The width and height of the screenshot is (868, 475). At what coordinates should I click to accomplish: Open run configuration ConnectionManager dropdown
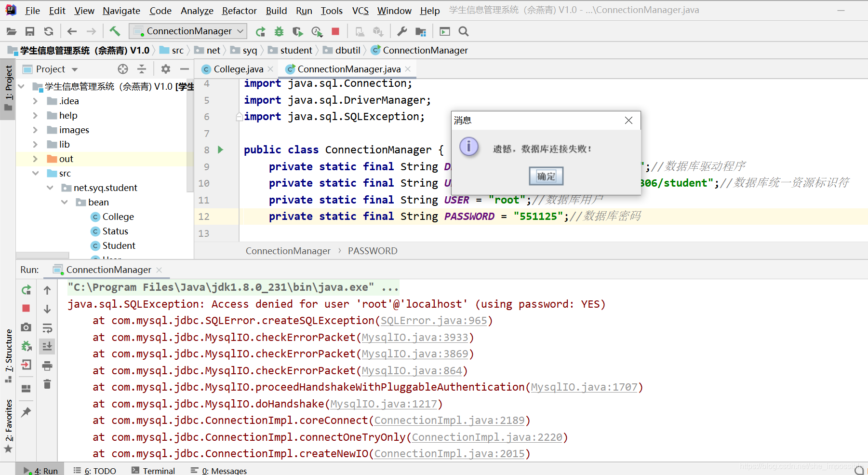point(188,31)
